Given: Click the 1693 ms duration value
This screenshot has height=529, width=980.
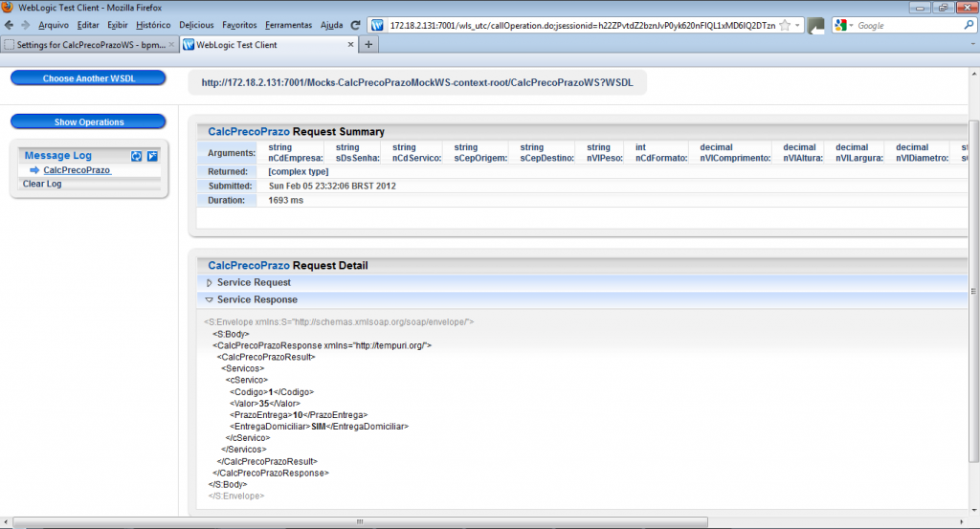Looking at the screenshot, I should click(x=285, y=201).
